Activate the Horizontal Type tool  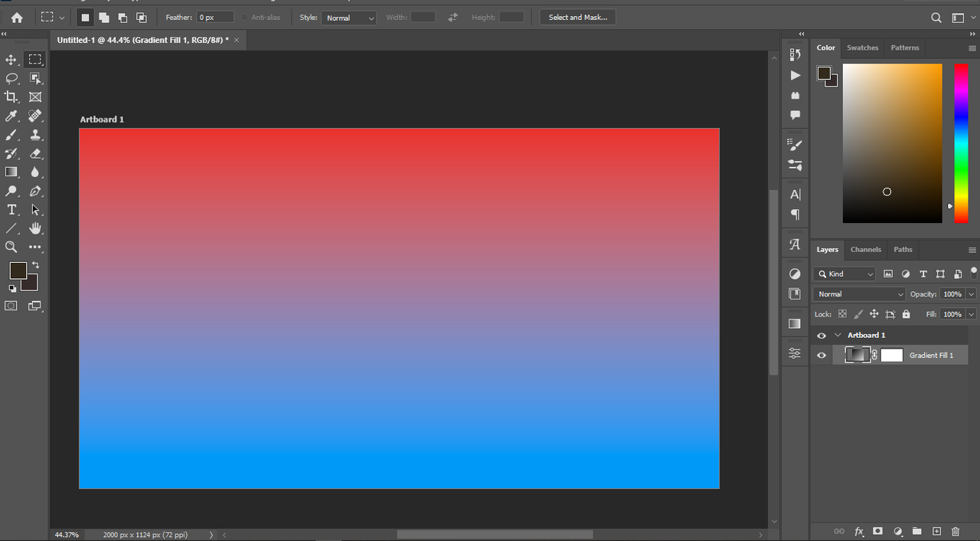click(11, 210)
